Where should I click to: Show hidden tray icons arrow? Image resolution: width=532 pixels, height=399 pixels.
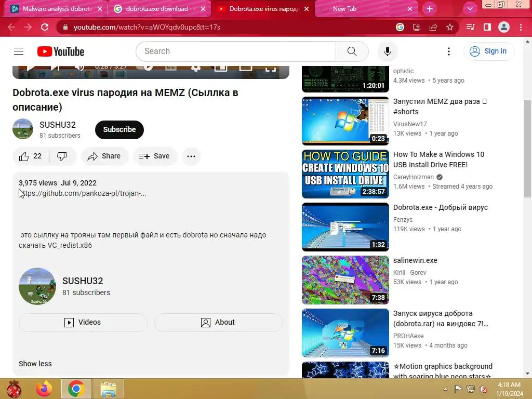click(x=445, y=389)
